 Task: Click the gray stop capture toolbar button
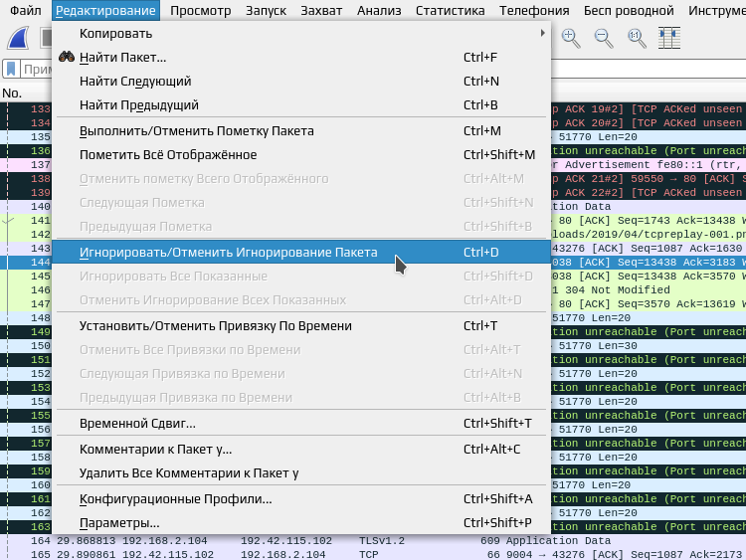tap(46, 38)
